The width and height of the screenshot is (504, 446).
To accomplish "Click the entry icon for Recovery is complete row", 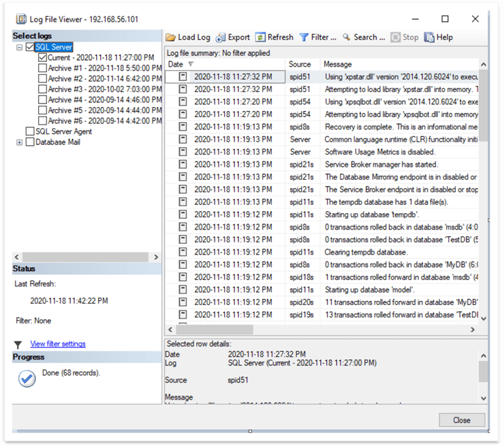I will click(183, 127).
